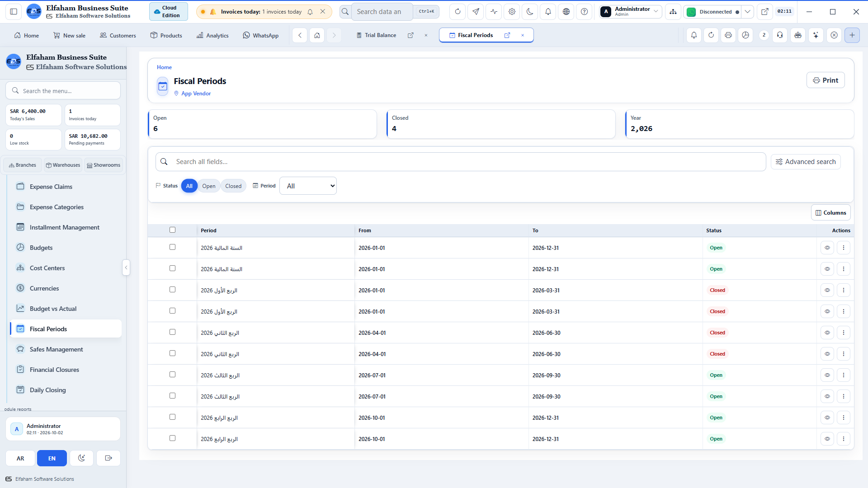Filter status to Closed
The image size is (868, 488).
pos(233,186)
